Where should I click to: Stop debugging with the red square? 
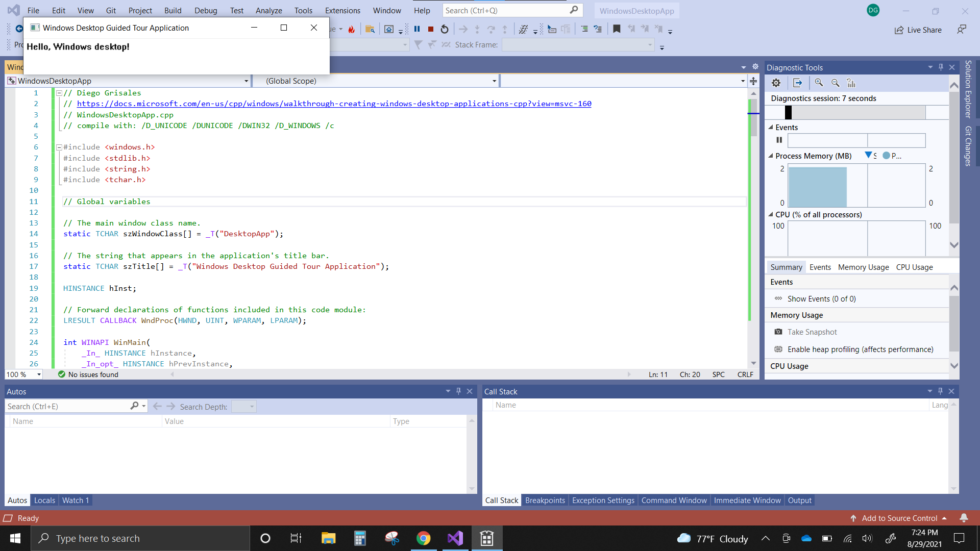(431, 29)
